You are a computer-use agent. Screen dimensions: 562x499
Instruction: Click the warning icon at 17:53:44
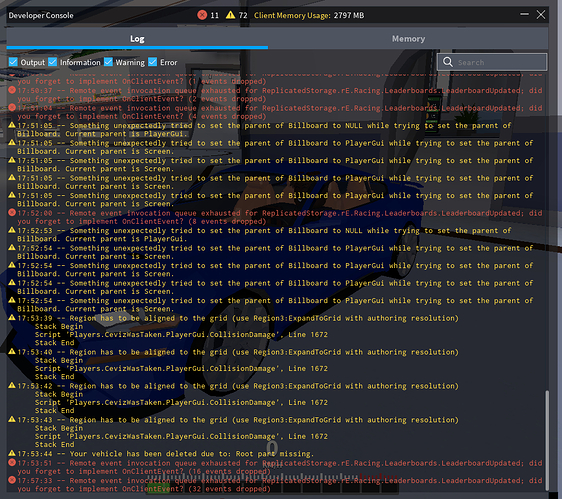12,453
